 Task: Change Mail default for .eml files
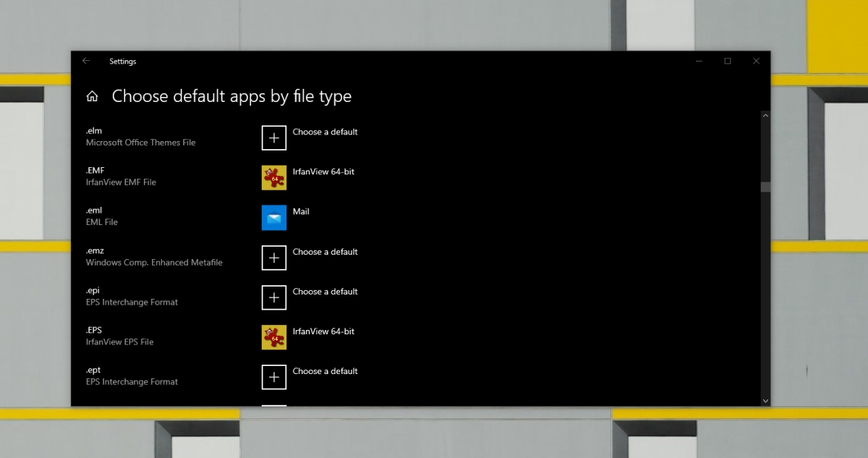(301, 211)
